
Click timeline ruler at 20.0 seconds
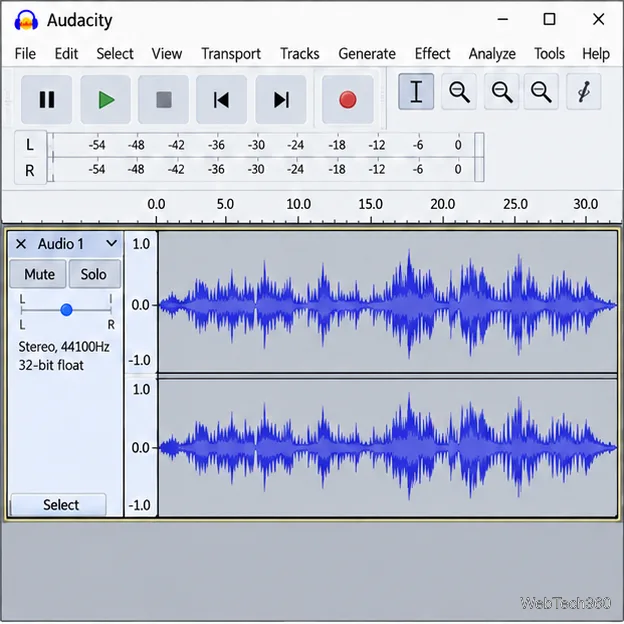click(x=443, y=205)
